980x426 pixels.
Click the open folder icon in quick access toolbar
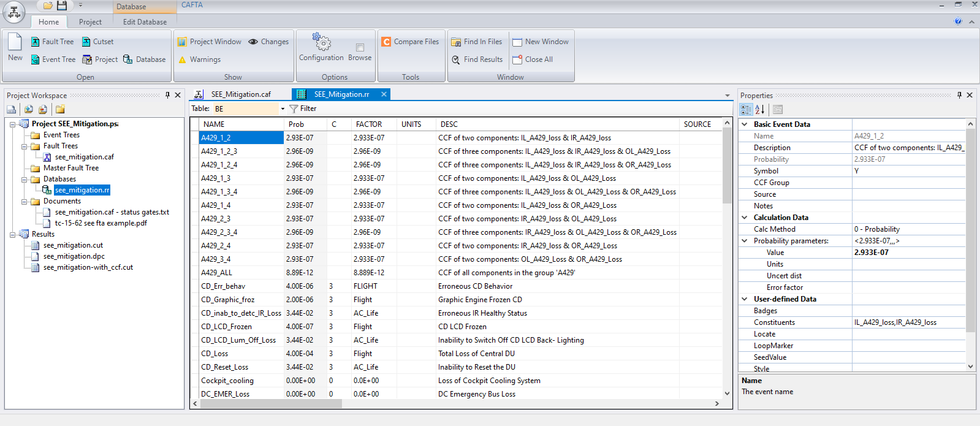coord(48,6)
